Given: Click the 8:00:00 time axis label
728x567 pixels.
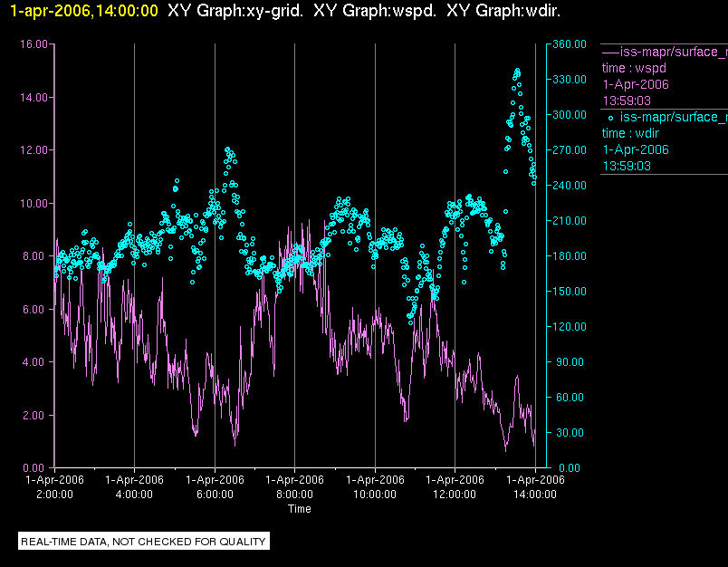Looking at the screenshot, I should coord(294,495).
